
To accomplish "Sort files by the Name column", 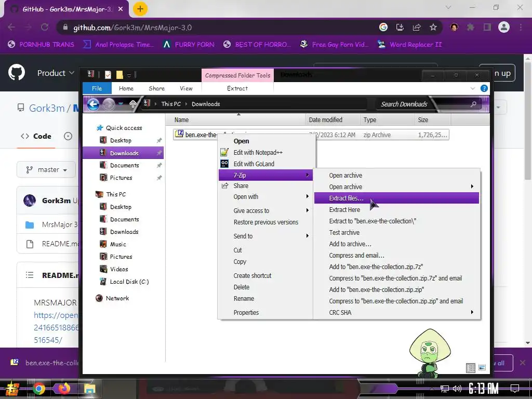I will [236, 120].
